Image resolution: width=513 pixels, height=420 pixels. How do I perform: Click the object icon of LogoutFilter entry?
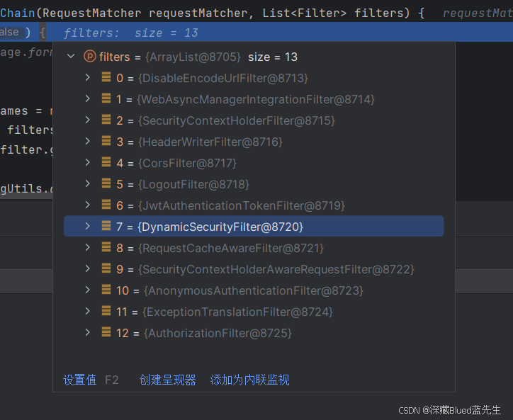tap(106, 183)
